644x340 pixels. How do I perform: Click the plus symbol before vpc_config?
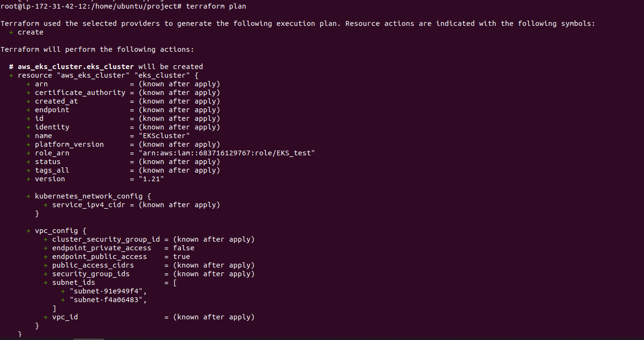(28, 231)
